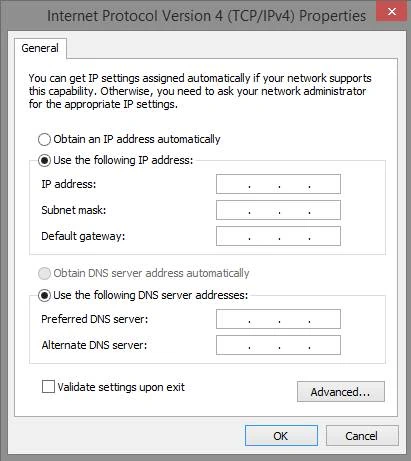This screenshot has height=461, width=411.
Task: Click the last octet of Alternate DNS
Action: (325, 345)
